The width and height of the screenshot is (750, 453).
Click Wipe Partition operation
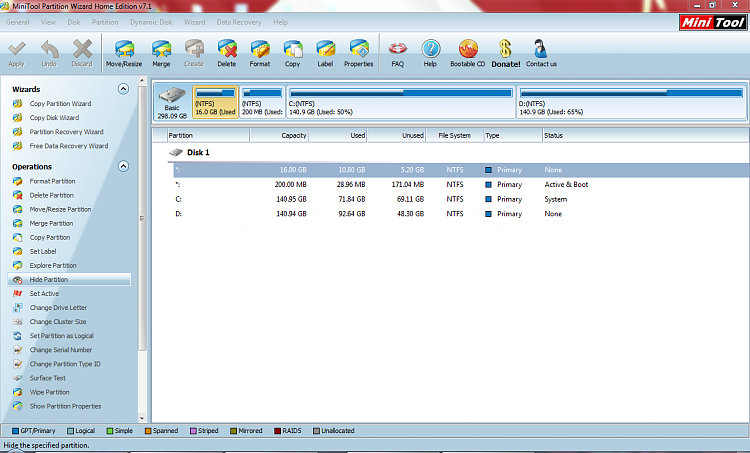(49, 392)
